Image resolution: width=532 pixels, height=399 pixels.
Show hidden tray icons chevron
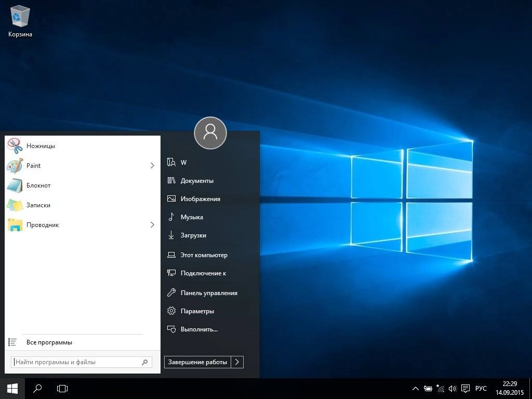415,389
